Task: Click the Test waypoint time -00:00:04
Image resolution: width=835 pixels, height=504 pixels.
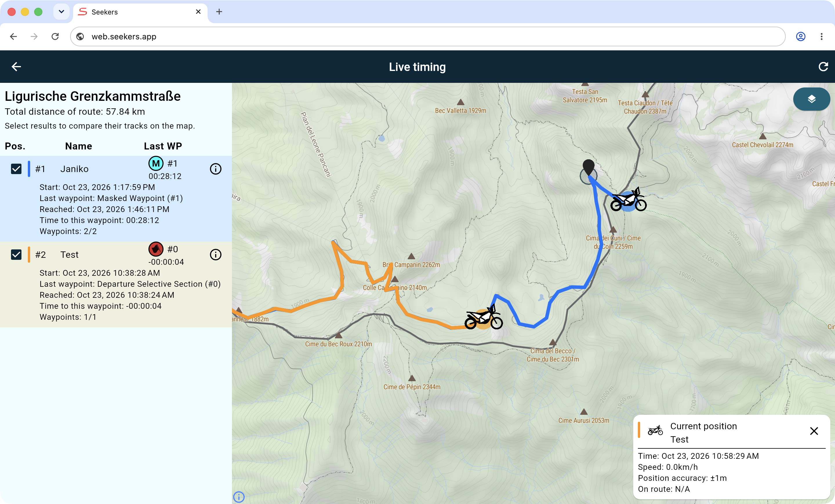Action: 166,262
